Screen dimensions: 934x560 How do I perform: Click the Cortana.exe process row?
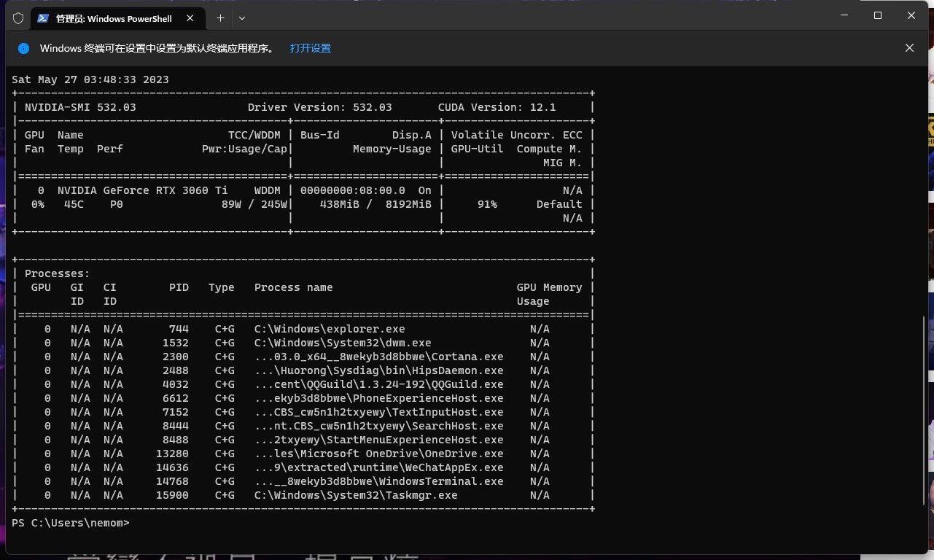click(303, 357)
